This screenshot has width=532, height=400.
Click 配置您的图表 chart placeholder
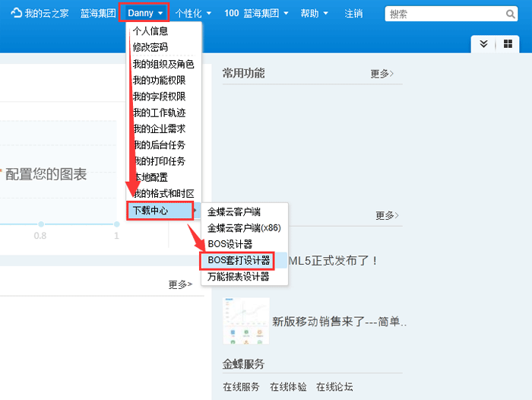(46, 174)
